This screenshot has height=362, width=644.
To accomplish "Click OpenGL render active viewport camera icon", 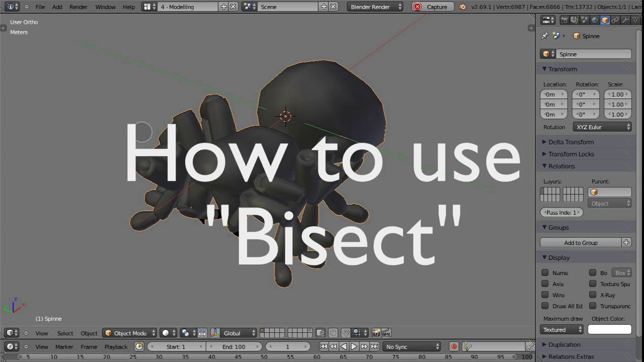I will click(376, 333).
